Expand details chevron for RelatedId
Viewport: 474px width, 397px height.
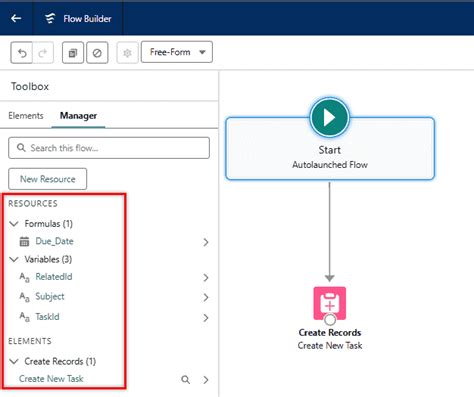206,278
